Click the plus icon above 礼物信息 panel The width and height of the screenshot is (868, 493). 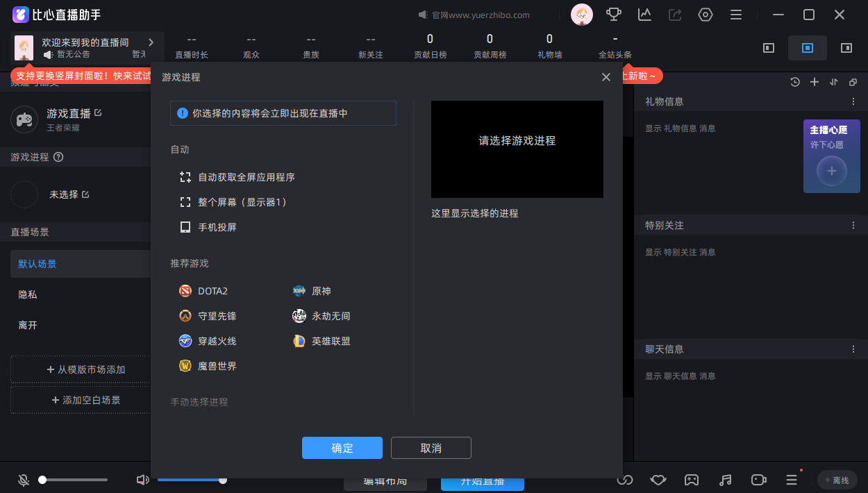tap(815, 82)
